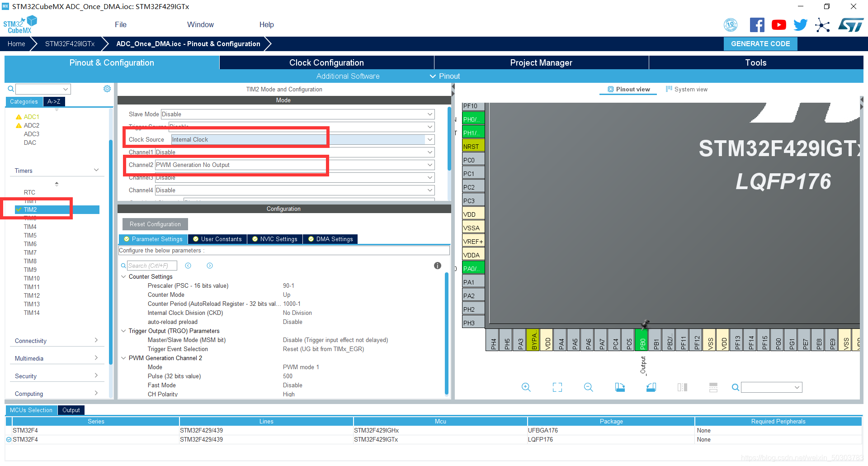Expand the Multimedia category
Image resolution: width=868 pixels, height=466 pixels.
pos(96,358)
